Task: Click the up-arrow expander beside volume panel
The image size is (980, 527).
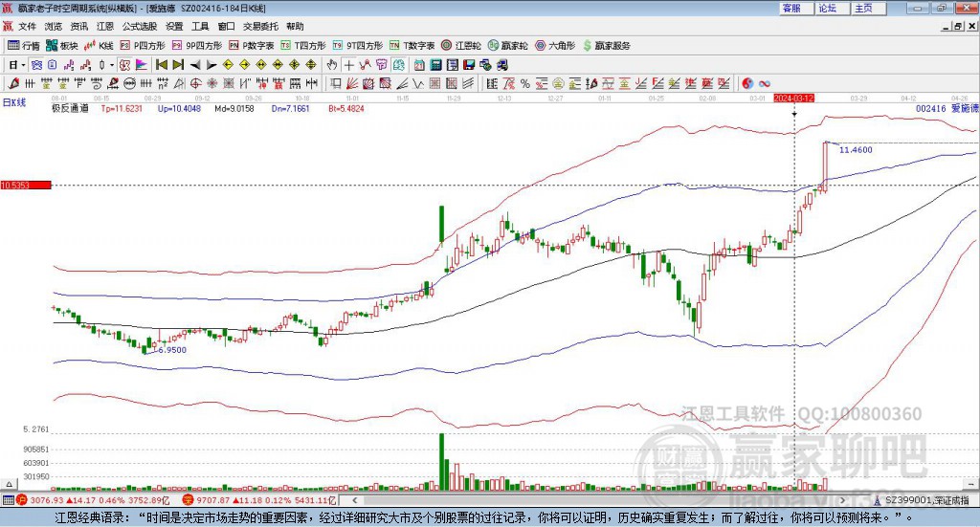Action: pos(9,484)
